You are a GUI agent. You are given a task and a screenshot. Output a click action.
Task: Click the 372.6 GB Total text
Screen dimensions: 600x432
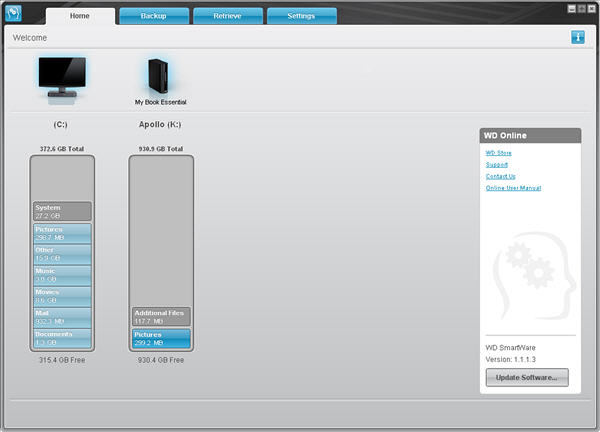click(x=62, y=149)
